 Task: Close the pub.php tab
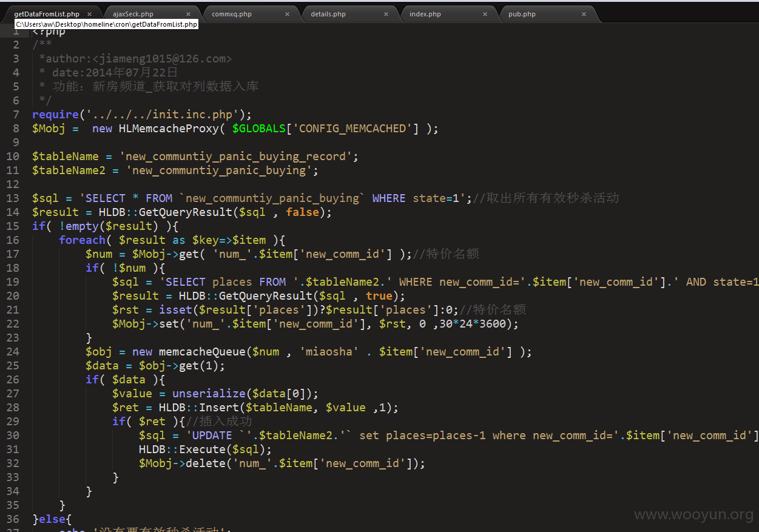pos(584,14)
